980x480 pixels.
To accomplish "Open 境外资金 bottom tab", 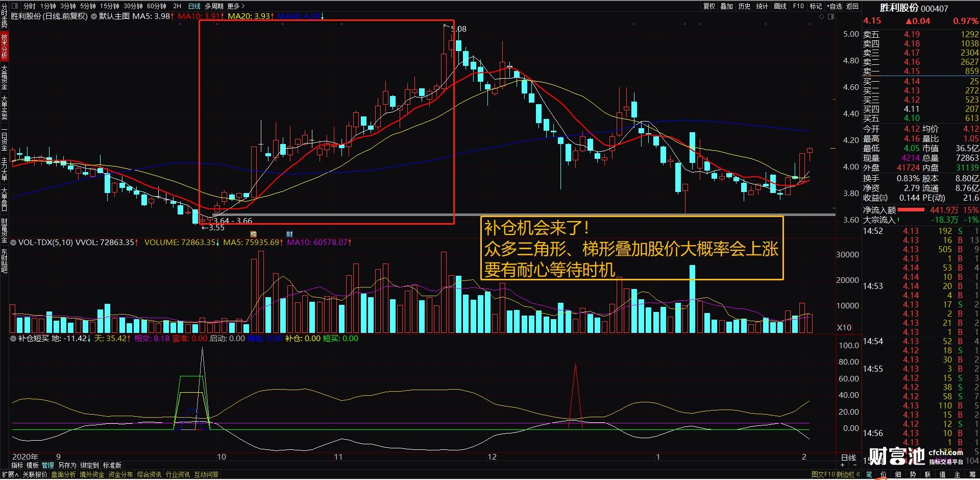I will tap(92, 474).
